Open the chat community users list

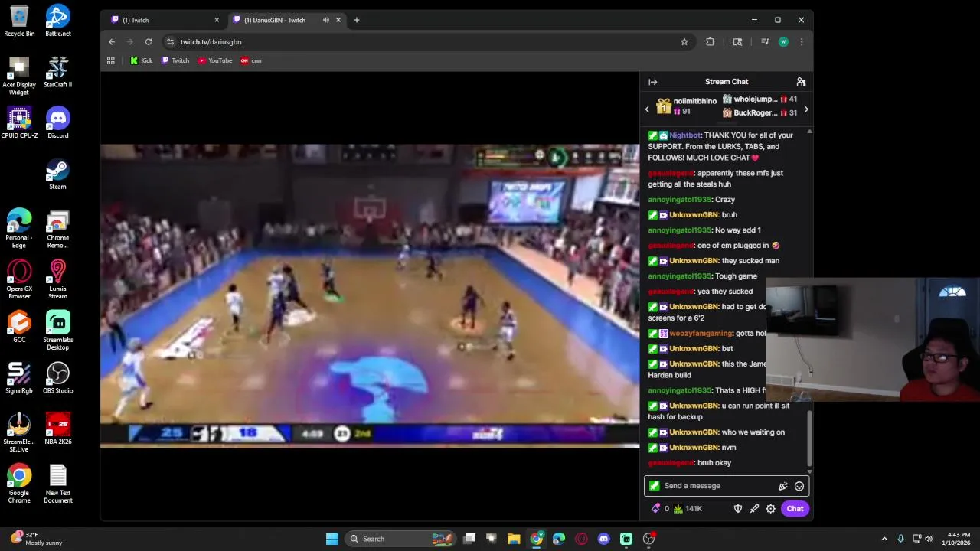(x=801, y=82)
